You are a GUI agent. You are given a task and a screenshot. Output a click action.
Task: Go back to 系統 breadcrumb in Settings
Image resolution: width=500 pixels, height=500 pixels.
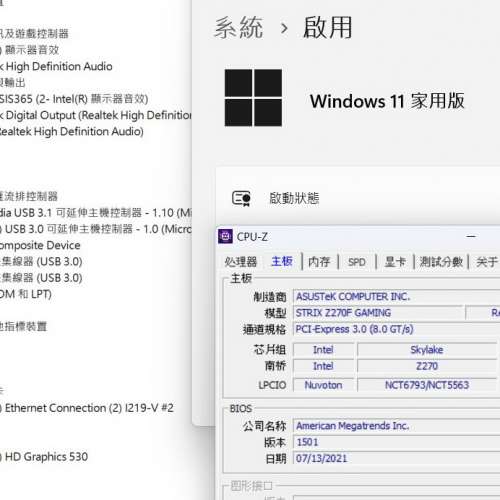pos(239,27)
